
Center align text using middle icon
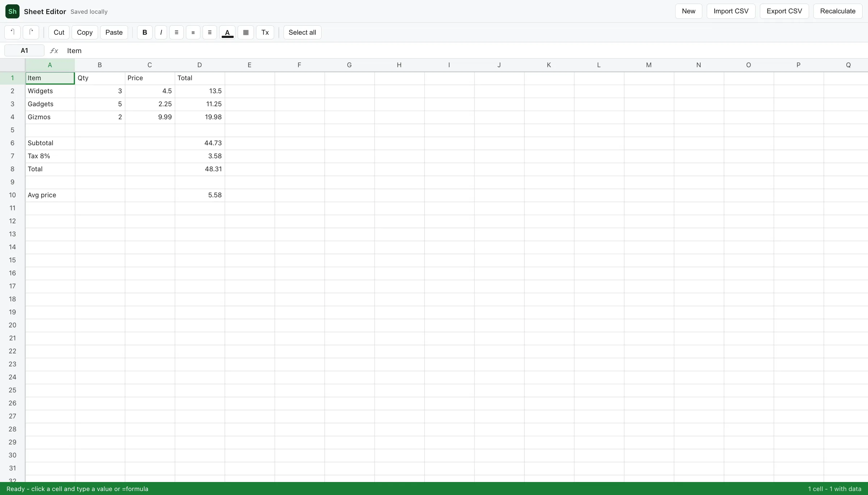click(193, 32)
